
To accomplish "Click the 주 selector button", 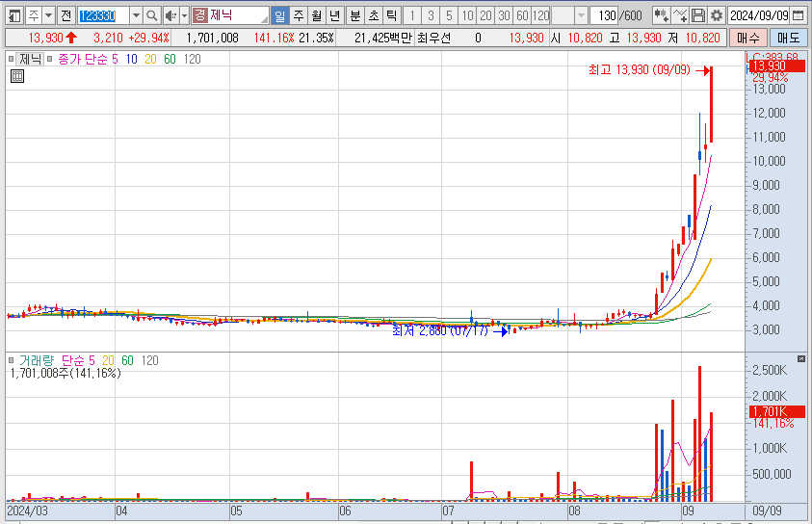I will (34, 15).
